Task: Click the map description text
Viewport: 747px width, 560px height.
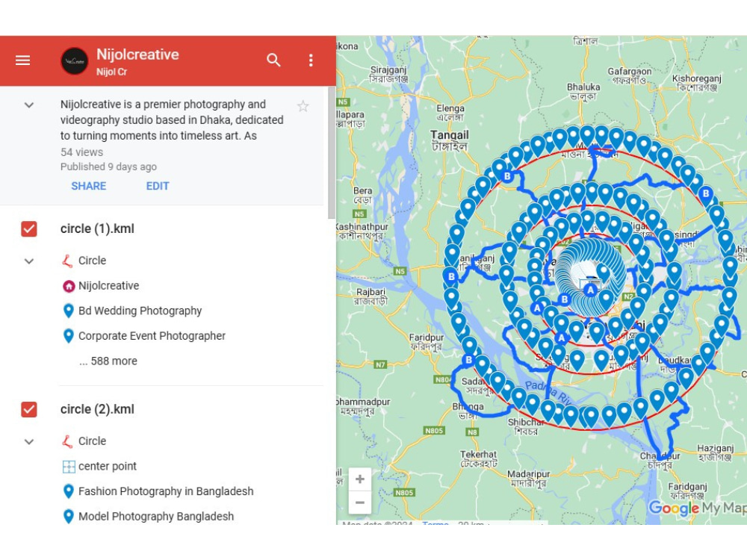Action: tap(172, 120)
